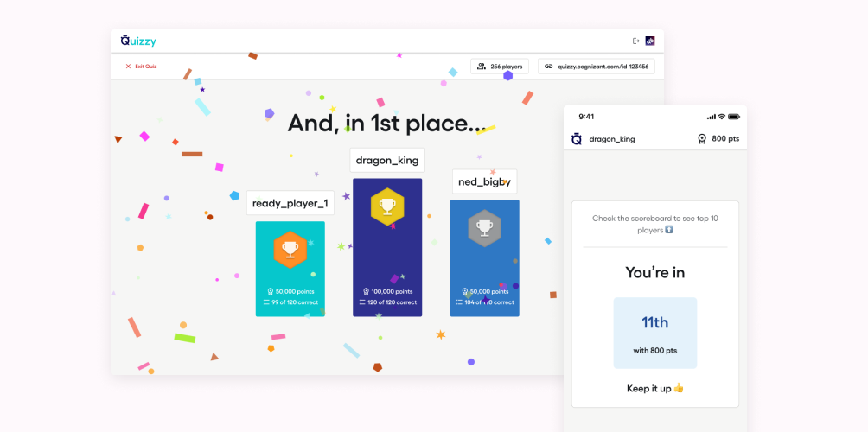Open the user avatar in the top bar

tap(650, 41)
